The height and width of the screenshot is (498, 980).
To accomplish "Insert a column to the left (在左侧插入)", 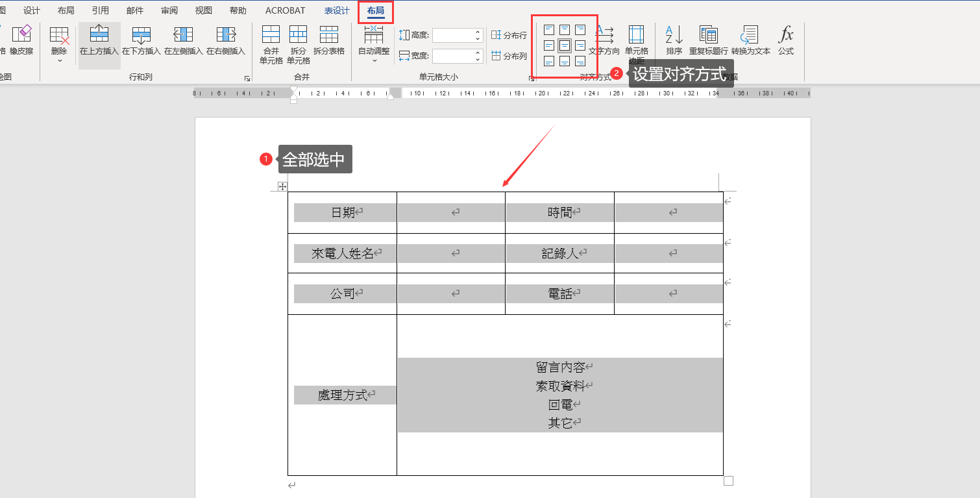I will (x=183, y=40).
